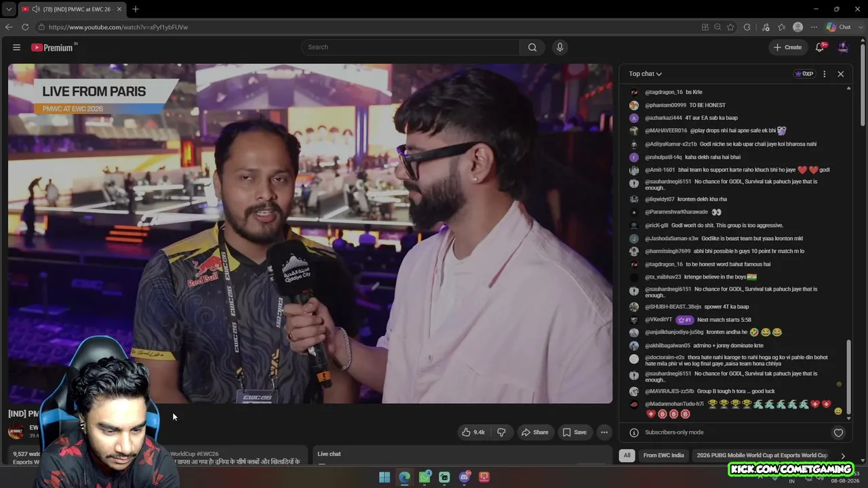Click the search magnifier button
This screenshot has height=488, width=868.
[532, 47]
